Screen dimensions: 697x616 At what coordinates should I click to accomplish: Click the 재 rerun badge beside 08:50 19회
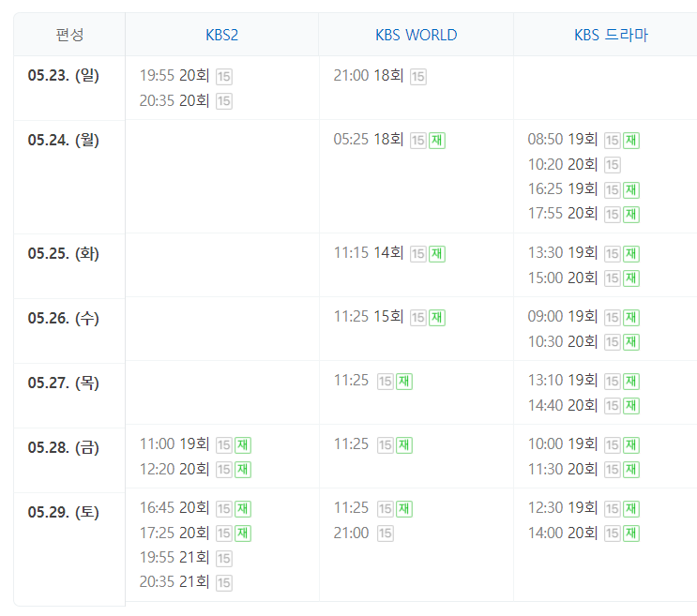pyautogui.click(x=631, y=141)
